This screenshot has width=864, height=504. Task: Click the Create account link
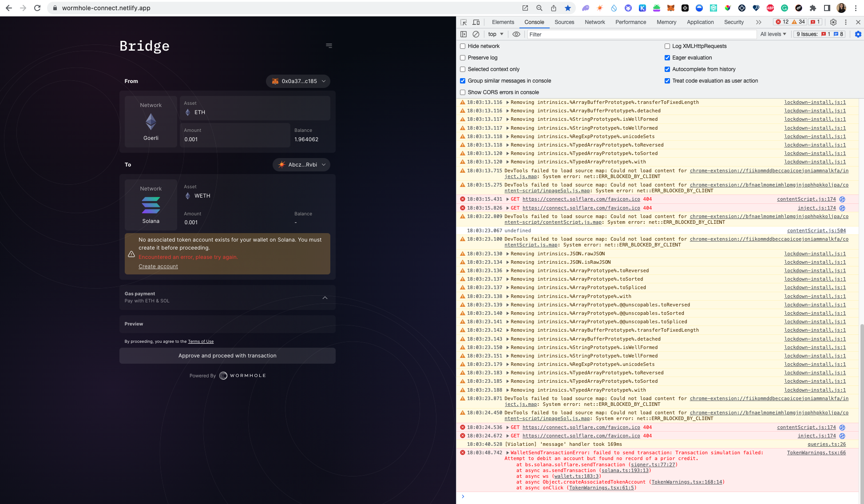(158, 266)
